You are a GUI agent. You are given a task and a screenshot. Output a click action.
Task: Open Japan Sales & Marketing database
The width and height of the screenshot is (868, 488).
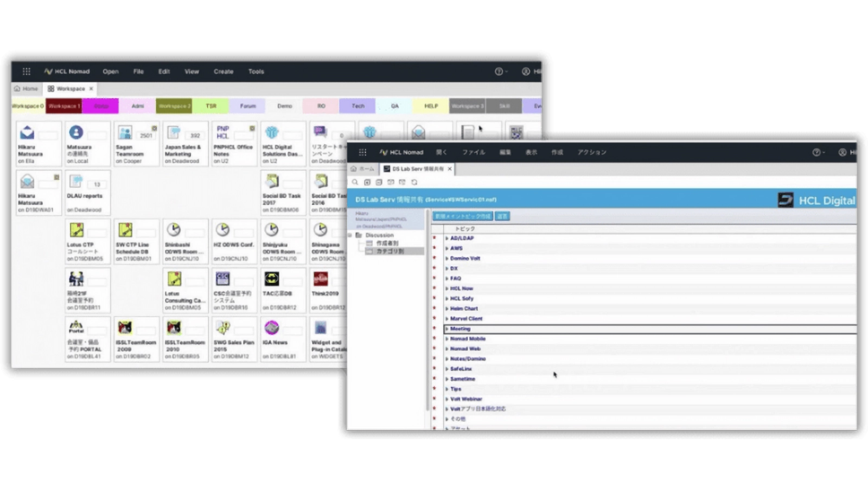185,144
